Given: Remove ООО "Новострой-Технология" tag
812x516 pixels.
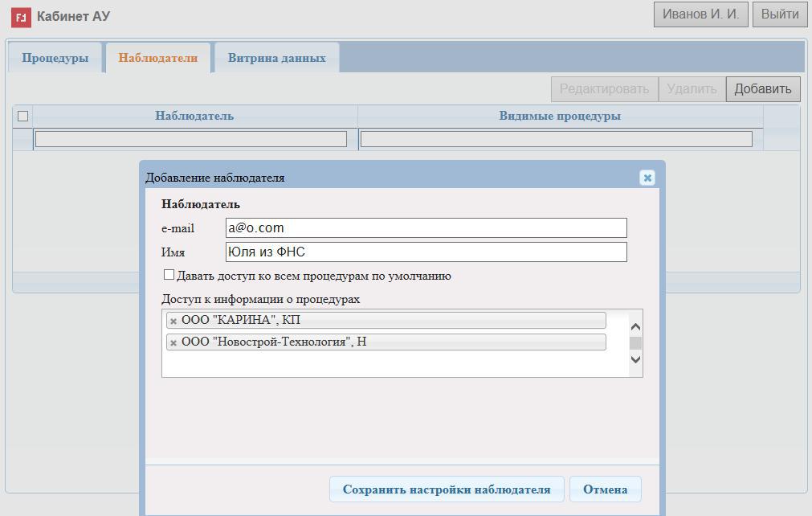Looking at the screenshot, I should point(173,342).
